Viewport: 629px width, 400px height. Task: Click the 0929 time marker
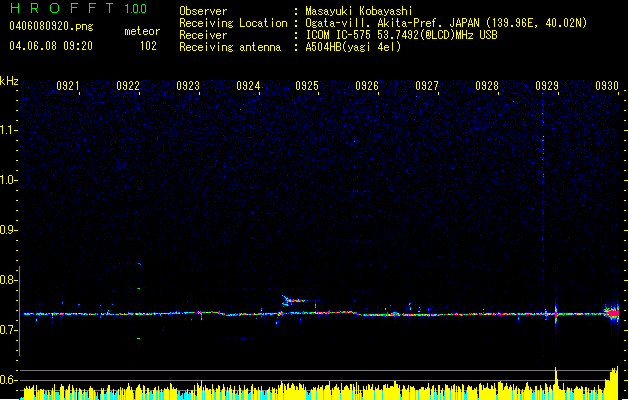[x=547, y=85]
